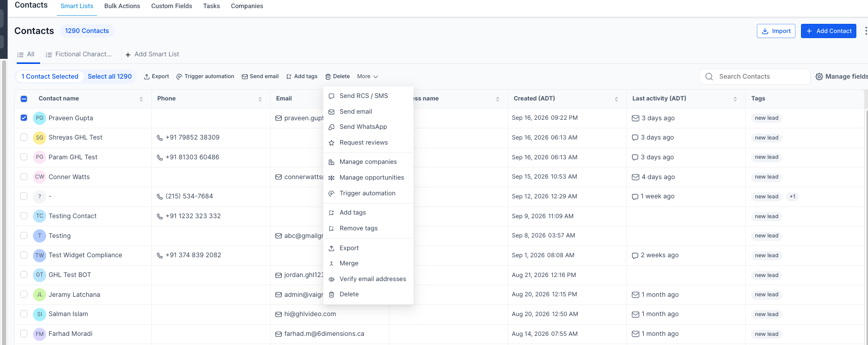
Task: Click the Add Contact button
Action: tap(828, 31)
